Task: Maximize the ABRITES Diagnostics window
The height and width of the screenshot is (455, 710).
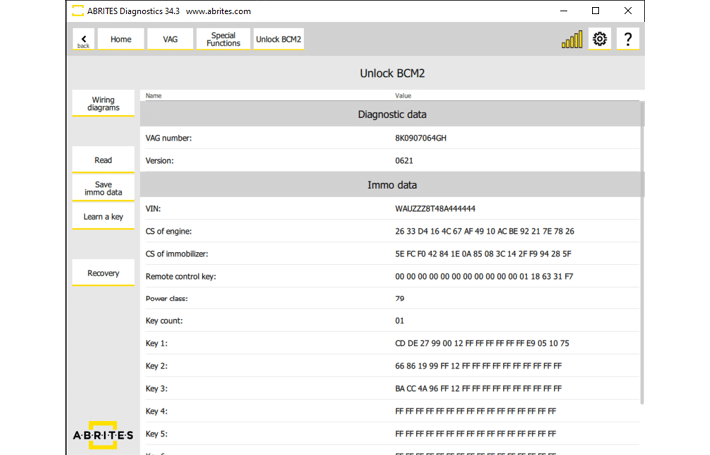Action: (x=595, y=11)
